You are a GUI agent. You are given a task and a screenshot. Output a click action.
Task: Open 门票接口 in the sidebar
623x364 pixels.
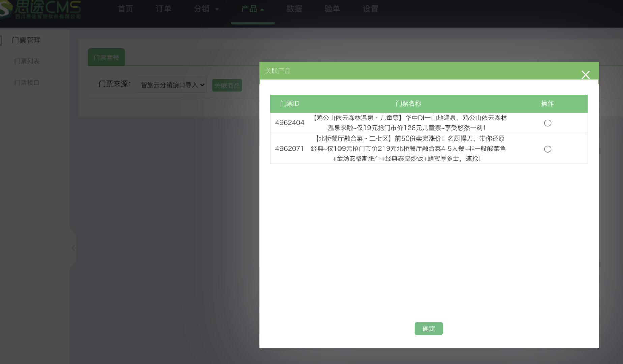27,83
